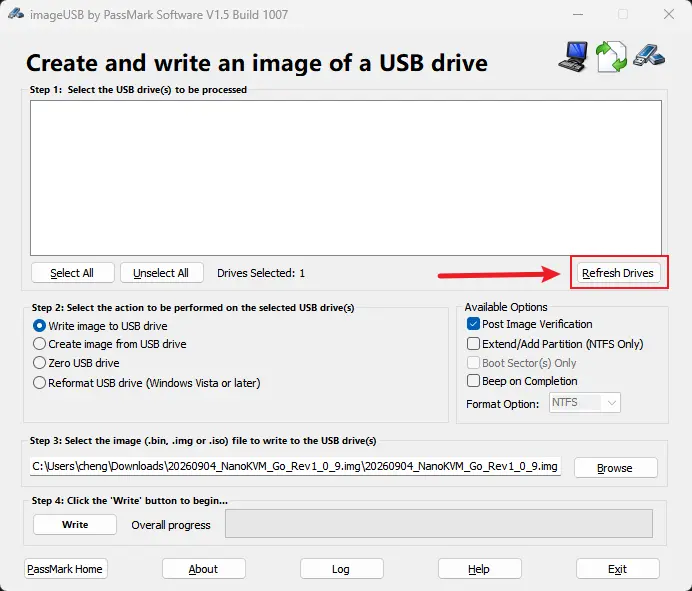Click the 'Available Options' group title
The image size is (692, 591).
506,307
